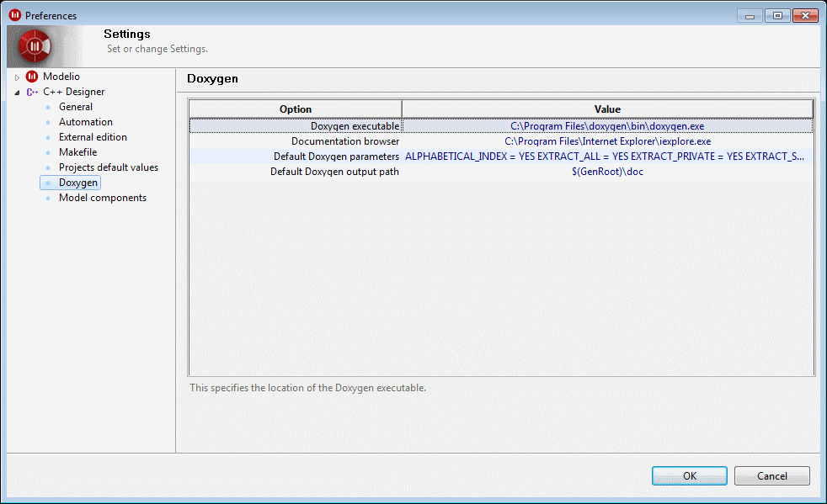
Task: Select the Default Doxygen output path label
Action: click(x=334, y=172)
